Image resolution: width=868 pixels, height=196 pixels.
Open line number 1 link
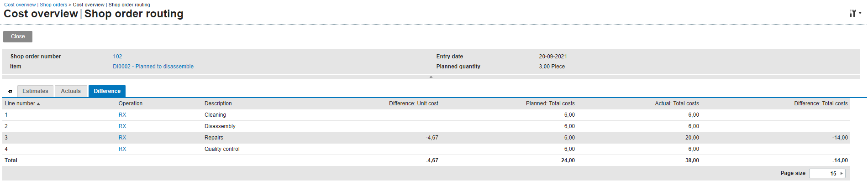point(6,115)
